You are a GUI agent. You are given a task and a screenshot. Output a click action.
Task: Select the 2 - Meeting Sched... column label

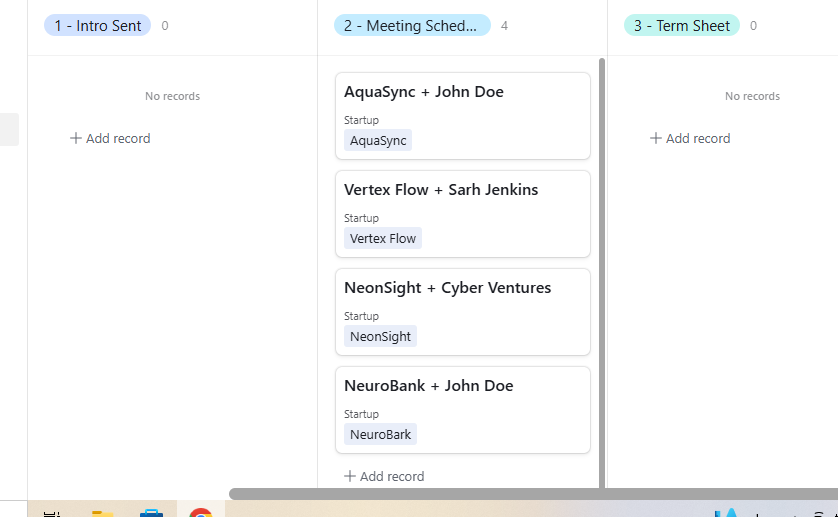(x=412, y=26)
